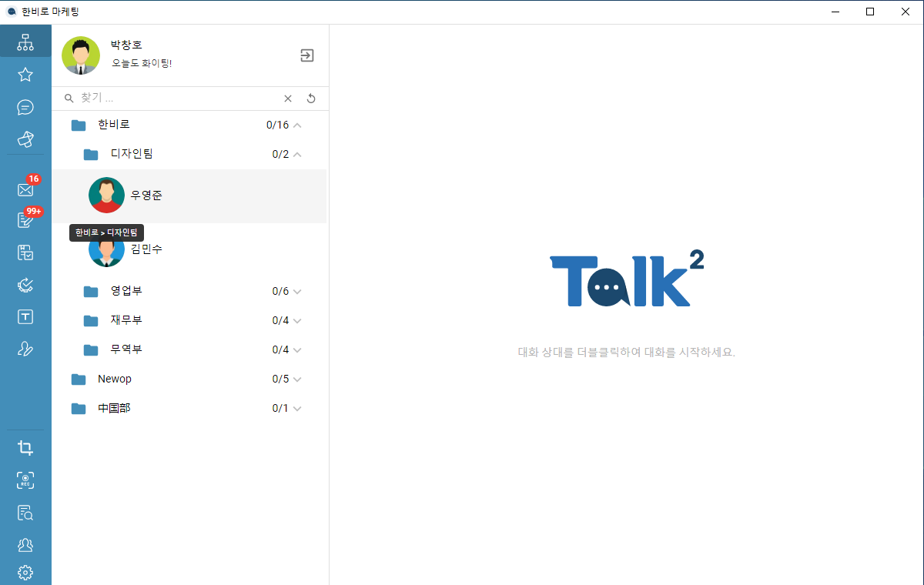Open the whisper notes icon in sidebar
The width and height of the screenshot is (924, 585).
(25, 139)
